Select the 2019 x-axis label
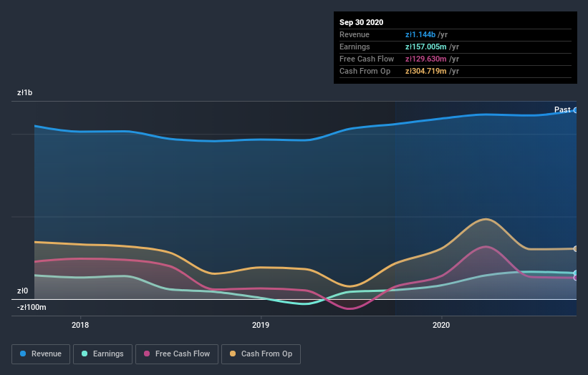Screen dimensions: 588x375 pyautogui.click(x=261, y=325)
